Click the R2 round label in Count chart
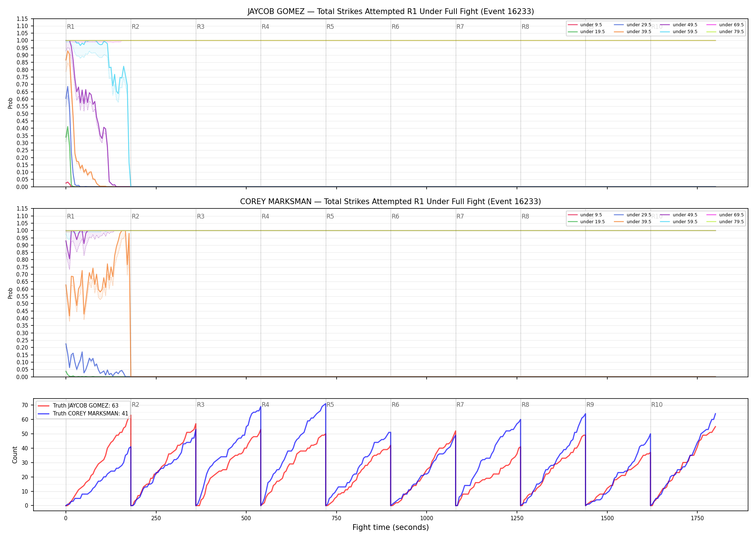 click(x=135, y=405)
